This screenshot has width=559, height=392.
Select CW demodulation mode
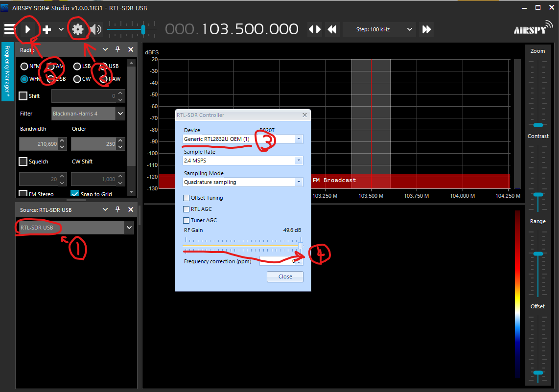77,79
